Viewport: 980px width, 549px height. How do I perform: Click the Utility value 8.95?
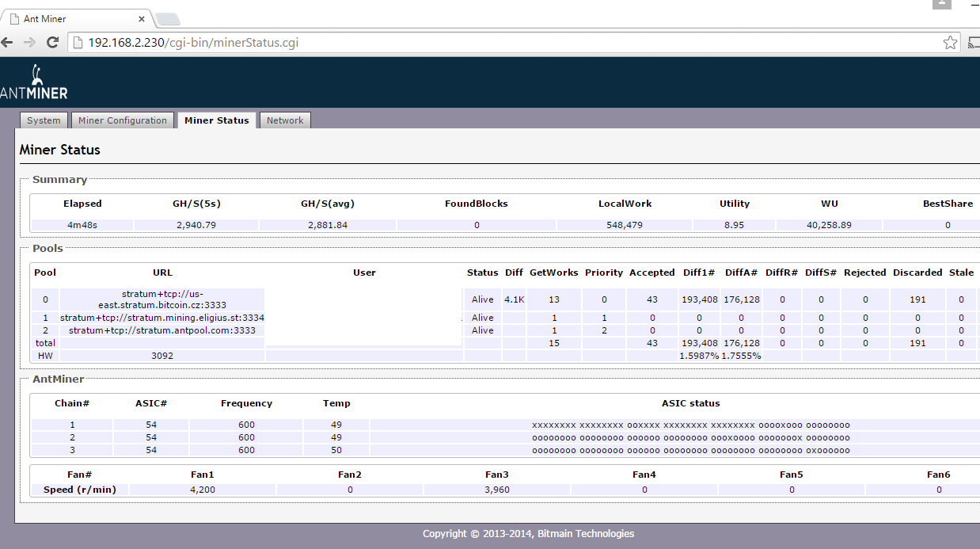[x=734, y=225]
